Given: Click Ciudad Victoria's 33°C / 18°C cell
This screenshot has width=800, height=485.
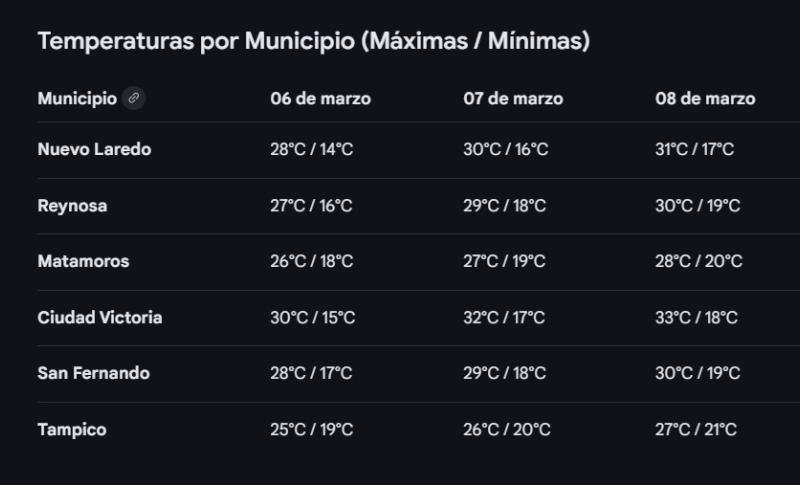Looking at the screenshot, I should coord(696,318).
